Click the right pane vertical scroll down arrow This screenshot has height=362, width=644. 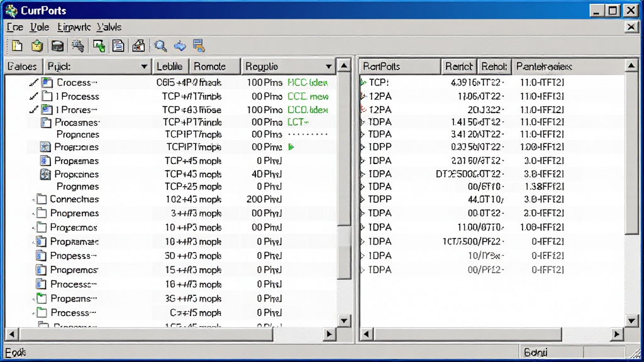631,321
